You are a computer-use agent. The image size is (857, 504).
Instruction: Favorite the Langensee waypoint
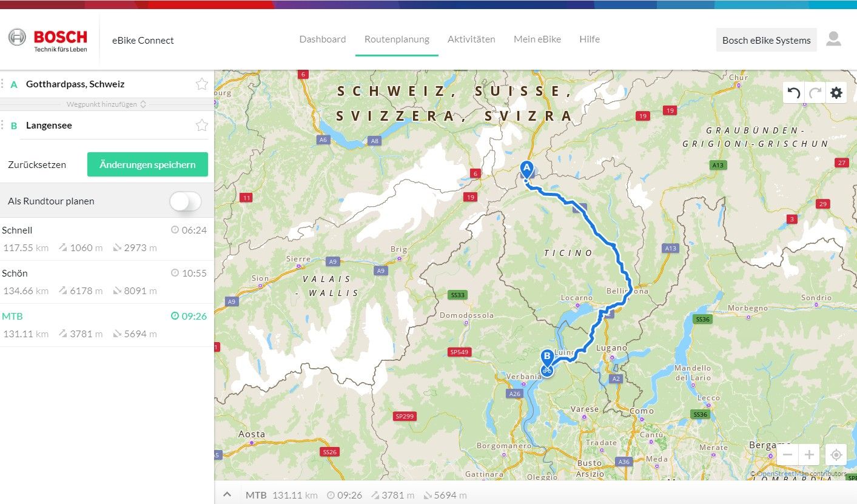(x=202, y=126)
